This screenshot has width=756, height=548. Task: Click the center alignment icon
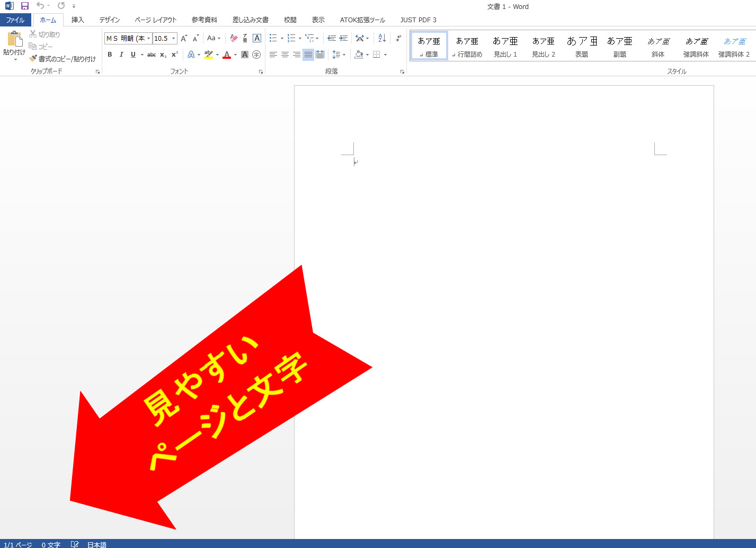tap(285, 55)
